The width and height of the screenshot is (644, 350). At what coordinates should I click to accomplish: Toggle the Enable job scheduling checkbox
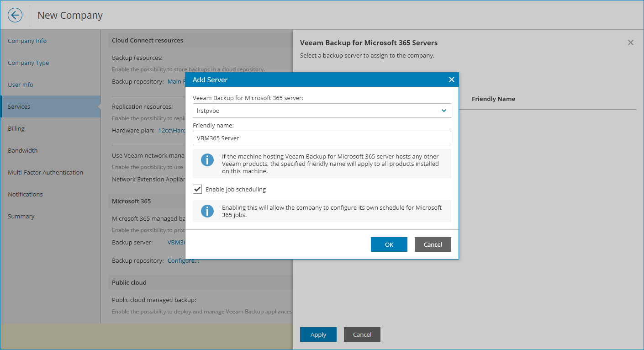[197, 189]
